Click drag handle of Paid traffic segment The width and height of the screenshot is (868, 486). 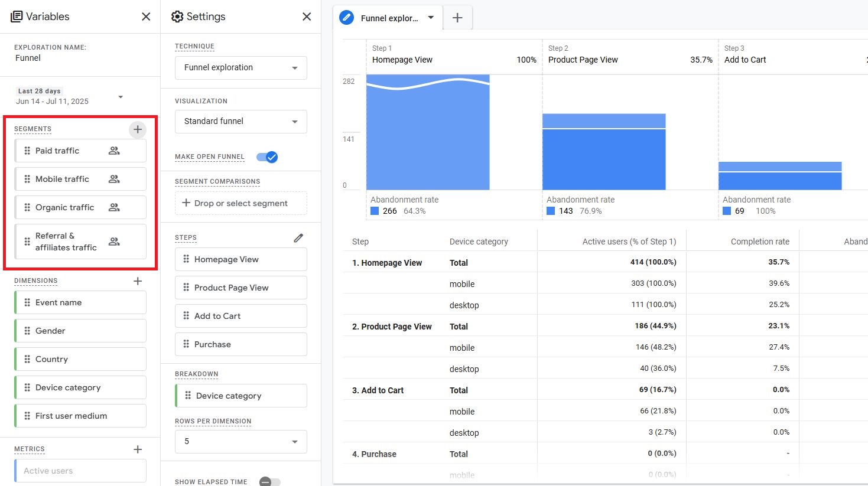click(27, 151)
